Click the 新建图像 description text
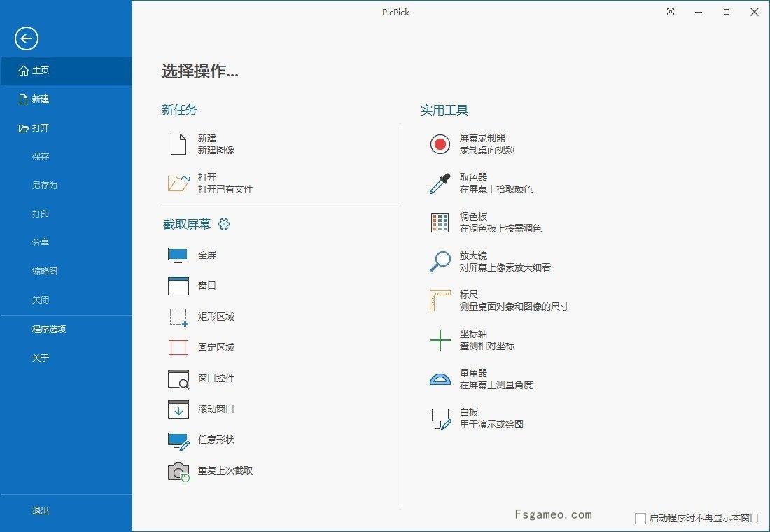This screenshot has width=770, height=532. coord(216,150)
